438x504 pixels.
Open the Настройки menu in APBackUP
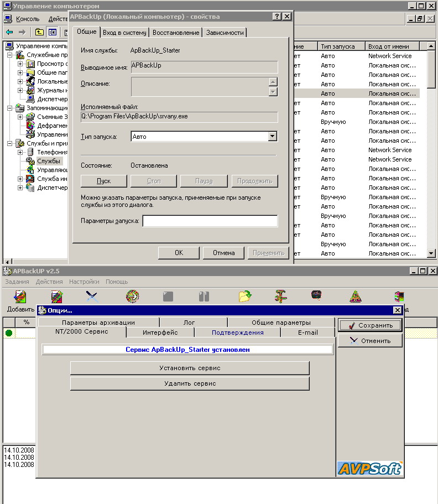84,282
